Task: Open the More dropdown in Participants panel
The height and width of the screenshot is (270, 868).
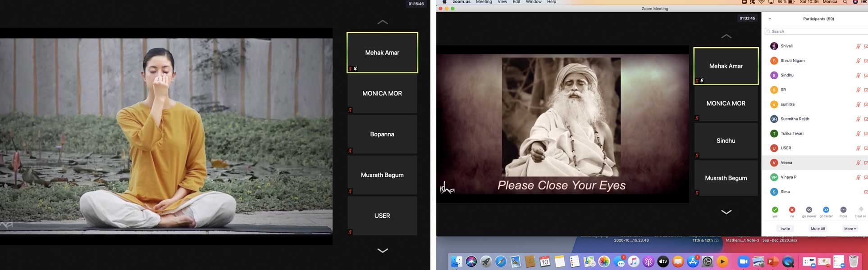Action: pos(850,229)
